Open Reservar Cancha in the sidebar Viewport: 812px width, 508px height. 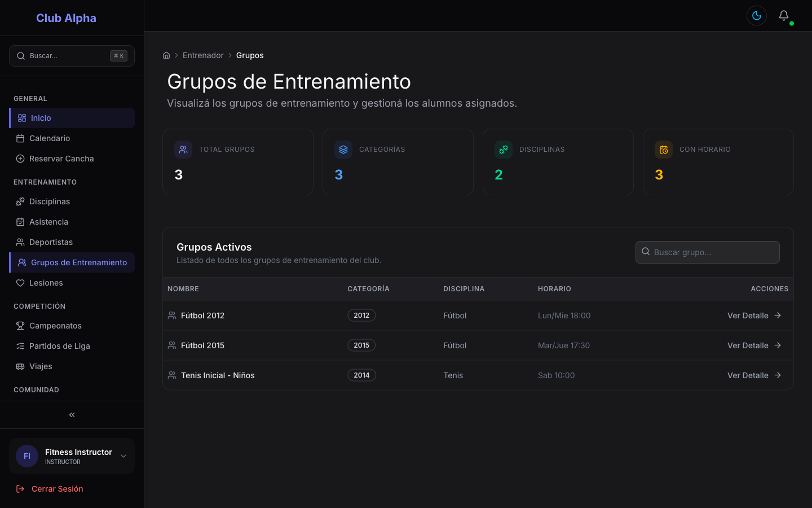pos(72,159)
